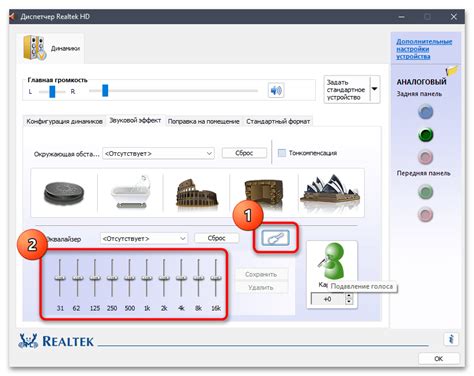This screenshot has width=474, height=376.
Task: Click the 500 Hz equalizer slider
Action: pyautogui.click(x=129, y=278)
